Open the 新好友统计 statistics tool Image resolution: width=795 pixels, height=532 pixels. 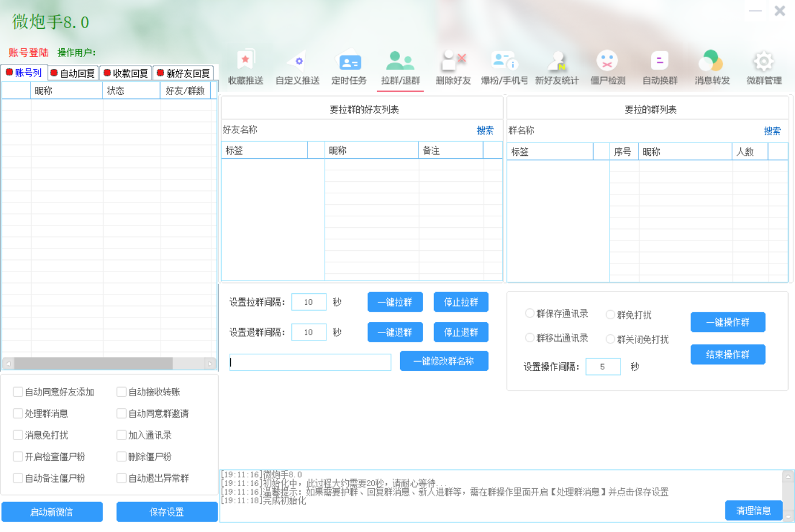pos(557,68)
